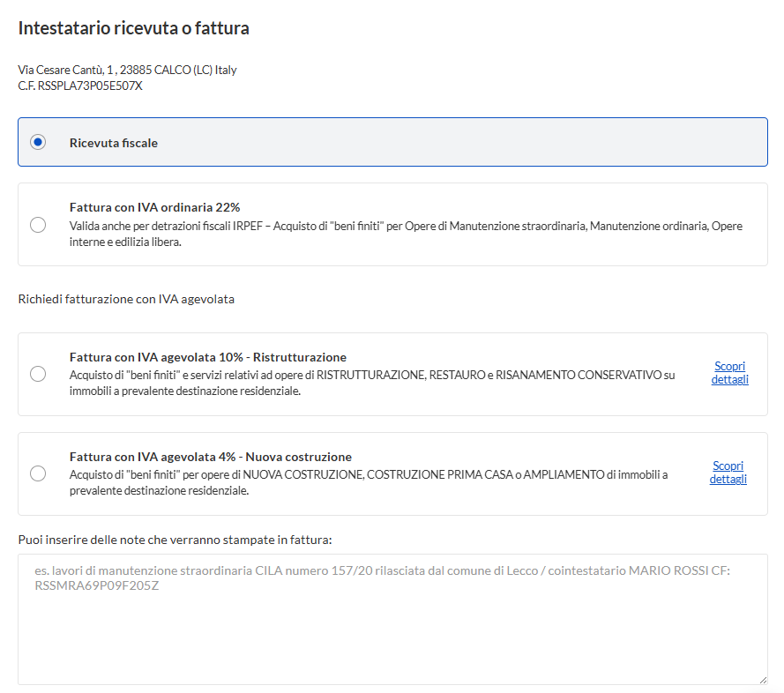Select the IVA agevolata 10% Ristrutturazione radio
The height and width of the screenshot is (693, 784).
click(38, 374)
